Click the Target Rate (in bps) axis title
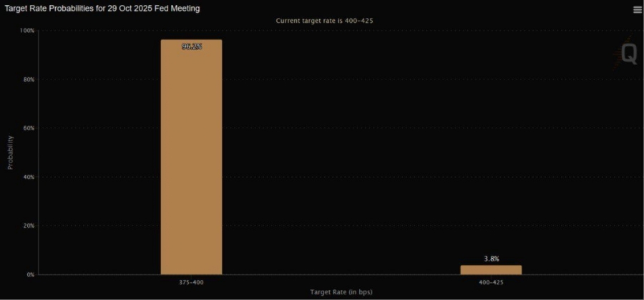 click(341, 292)
